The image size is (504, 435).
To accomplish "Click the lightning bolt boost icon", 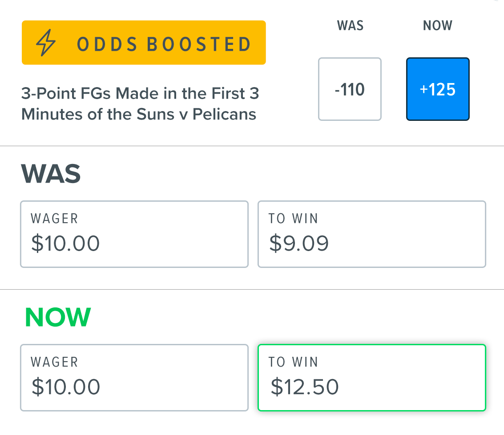I will pyautogui.click(x=46, y=43).
